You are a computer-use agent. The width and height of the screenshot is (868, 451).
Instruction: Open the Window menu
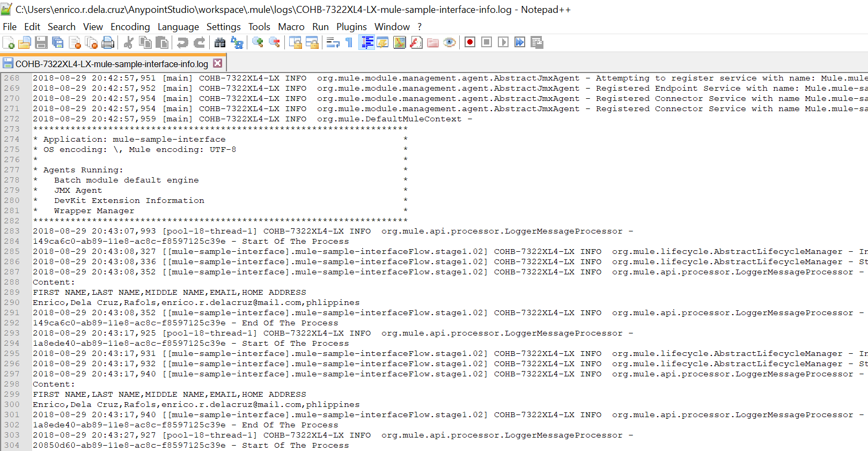coord(392,27)
